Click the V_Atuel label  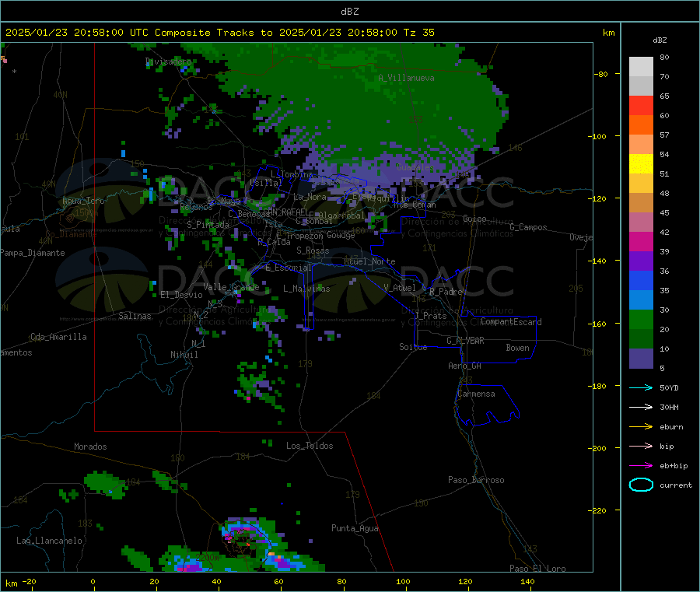400,288
